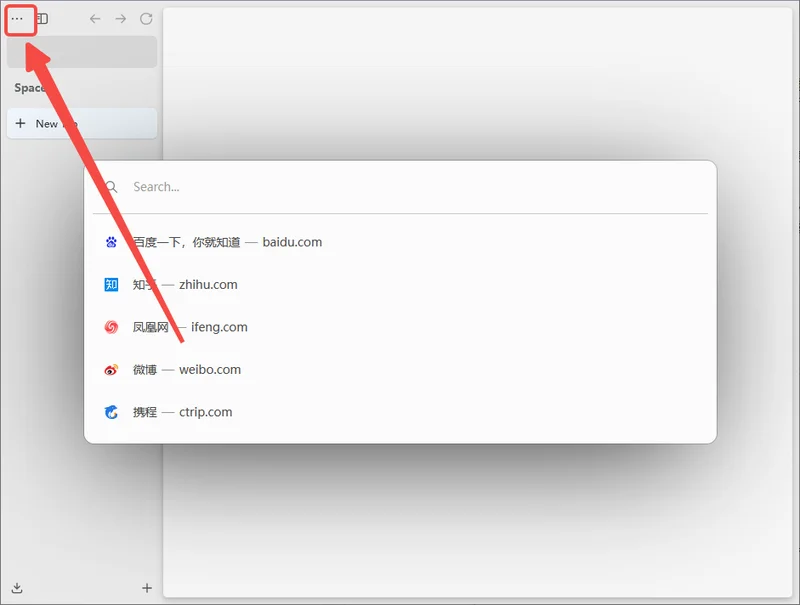
Task: Reload the page with refresh icon
Action: 146,19
